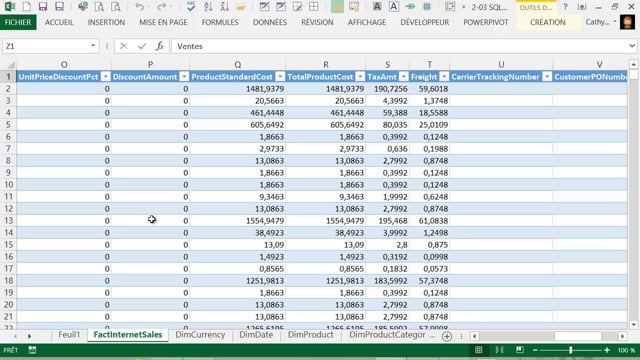Click the confirm checkmark in formula bar
The width and height of the screenshot is (640, 360).
[x=142, y=46]
